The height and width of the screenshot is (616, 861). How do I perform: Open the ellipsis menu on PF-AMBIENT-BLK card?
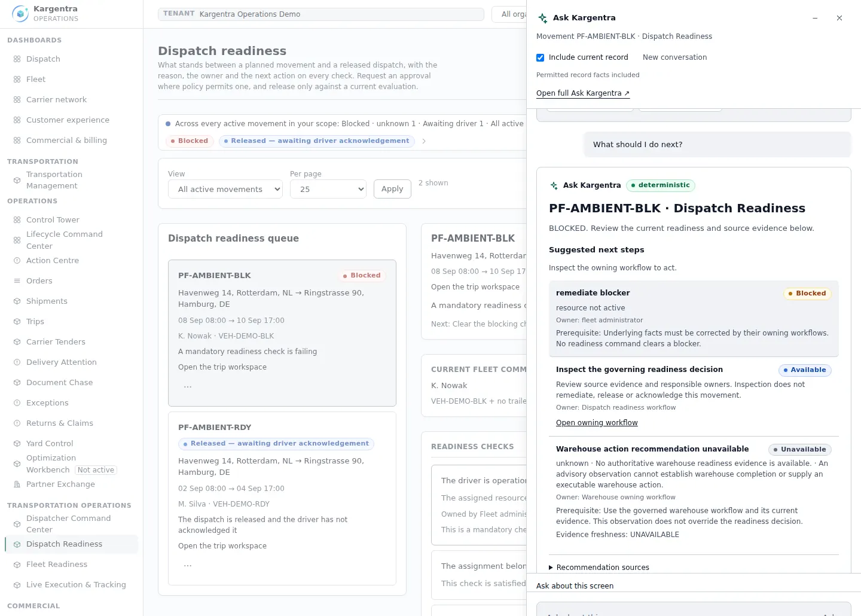(188, 387)
